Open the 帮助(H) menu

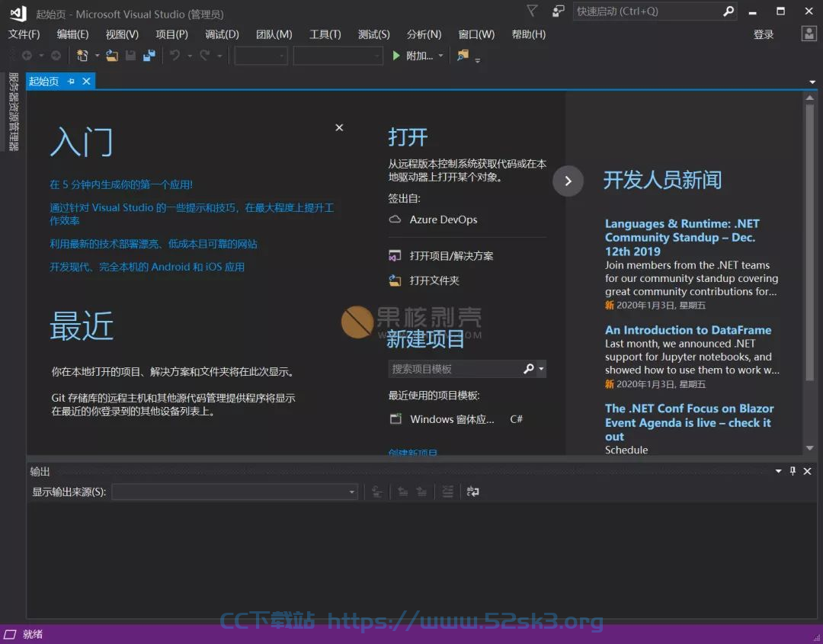coord(529,34)
